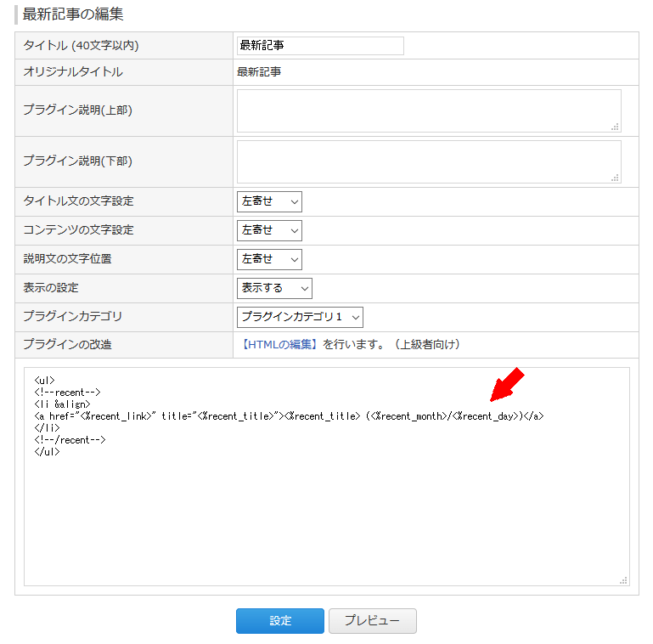653x644 pixels.
Task: Click the closing </ul> code line
Action: tap(47, 451)
